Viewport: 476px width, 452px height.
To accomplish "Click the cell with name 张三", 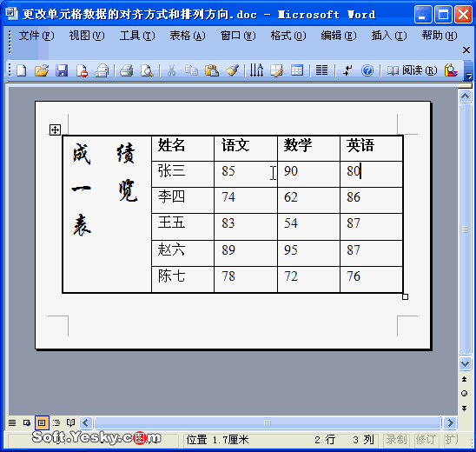I will [182, 174].
